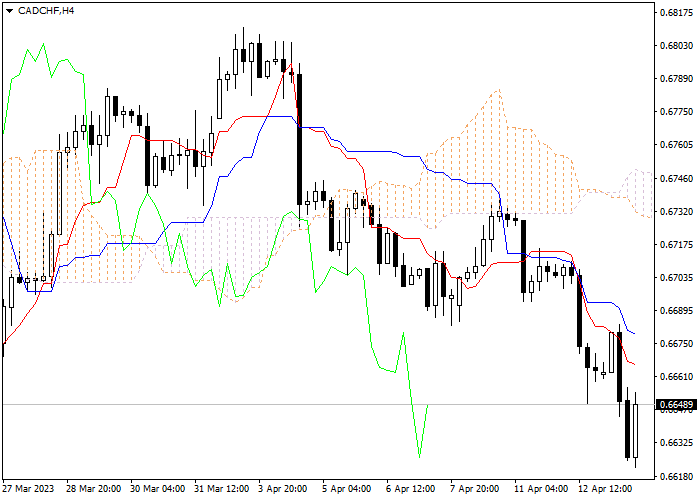Viewport: 700px width, 500px height.
Task: Select the 0.67035 price axis label
Action: 677,278
